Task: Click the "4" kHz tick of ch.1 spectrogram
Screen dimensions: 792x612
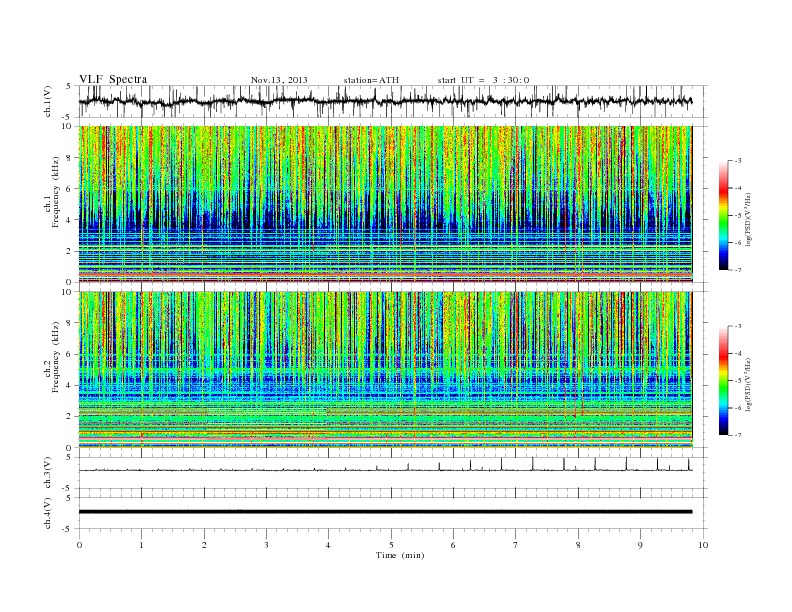Action: click(70, 220)
